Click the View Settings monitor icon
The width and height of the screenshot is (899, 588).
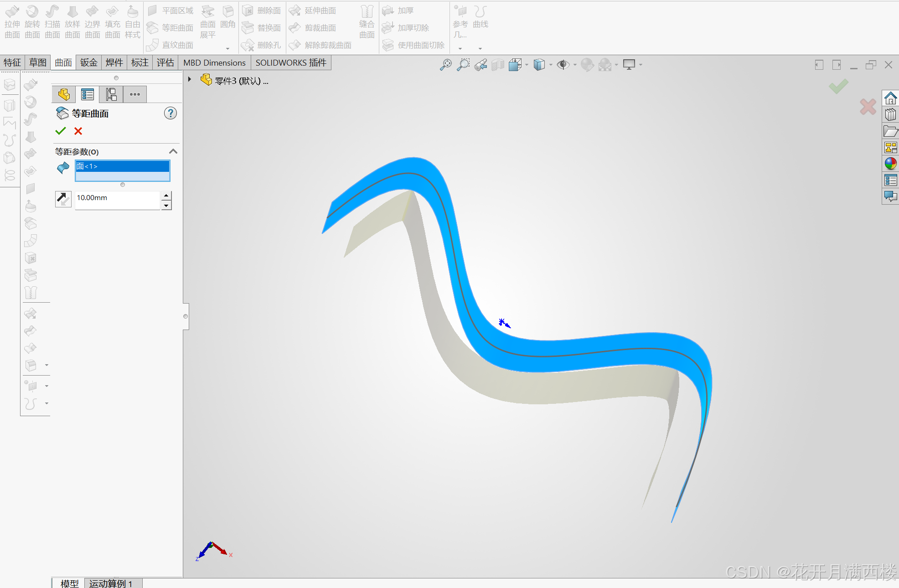[x=629, y=65]
